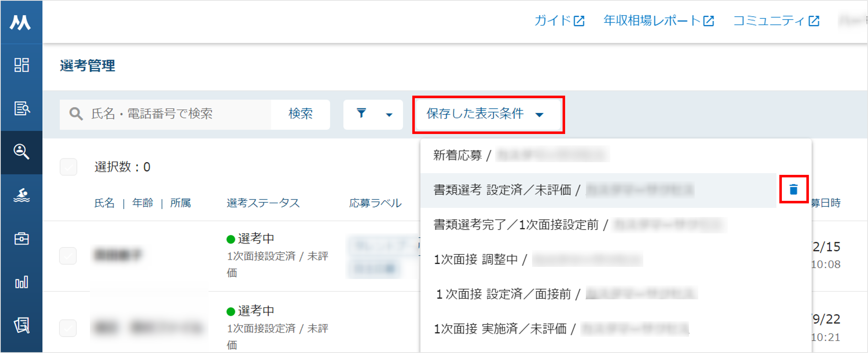This screenshot has height=353, width=868.
Task: Click the document search sidebar icon
Action: [x=21, y=108]
